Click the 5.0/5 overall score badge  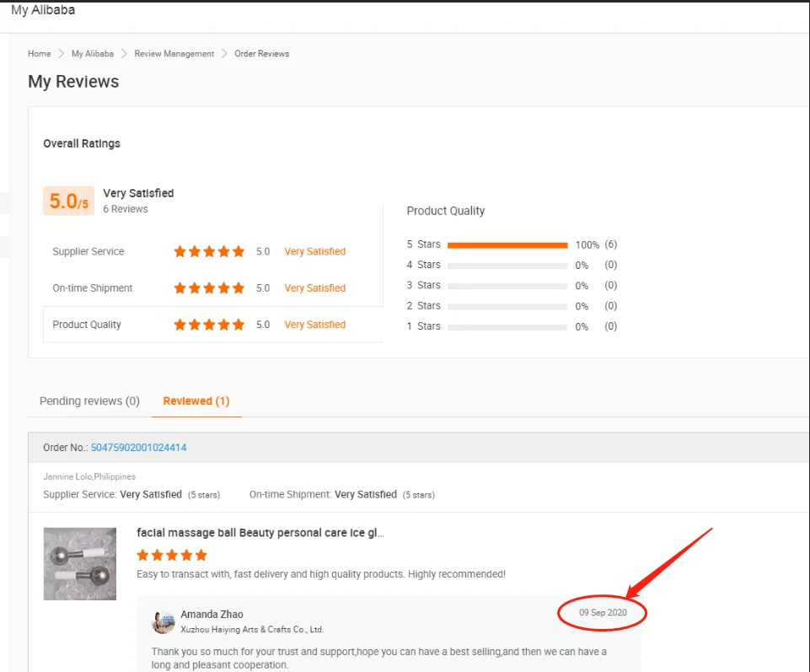[x=68, y=202]
